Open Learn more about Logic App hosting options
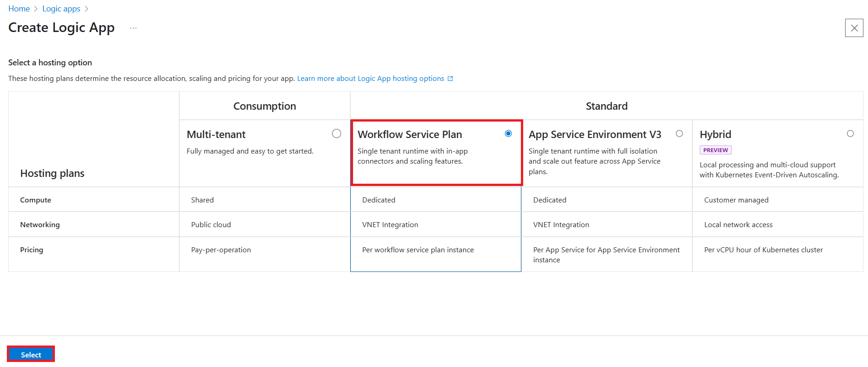Screen dimensions: 868x367 tap(370, 79)
